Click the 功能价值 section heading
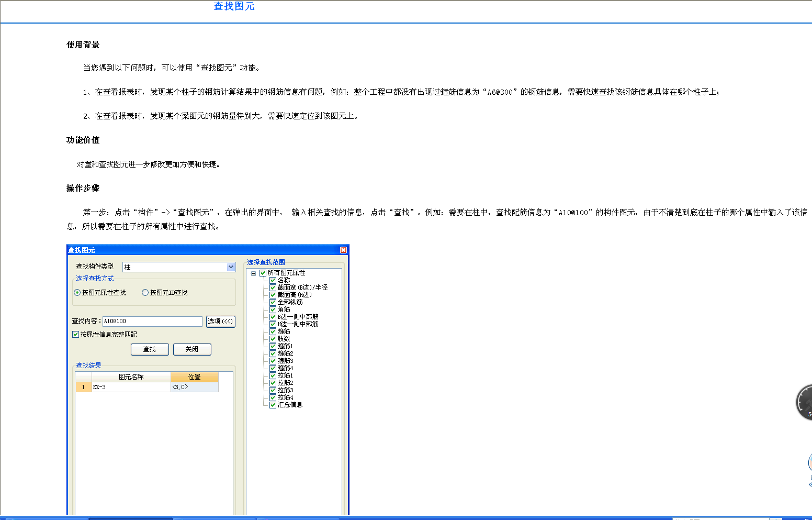The image size is (812, 520). (x=83, y=140)
